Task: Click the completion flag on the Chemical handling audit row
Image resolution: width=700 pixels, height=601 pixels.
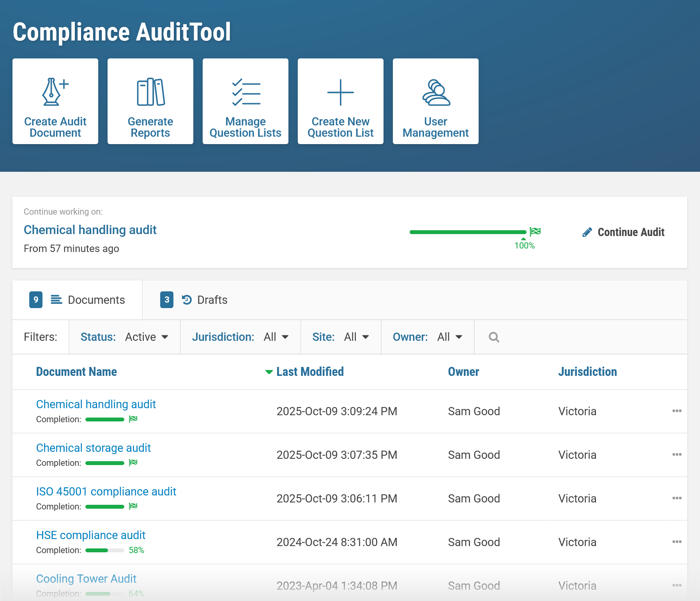Action: [x=133, y=419]
